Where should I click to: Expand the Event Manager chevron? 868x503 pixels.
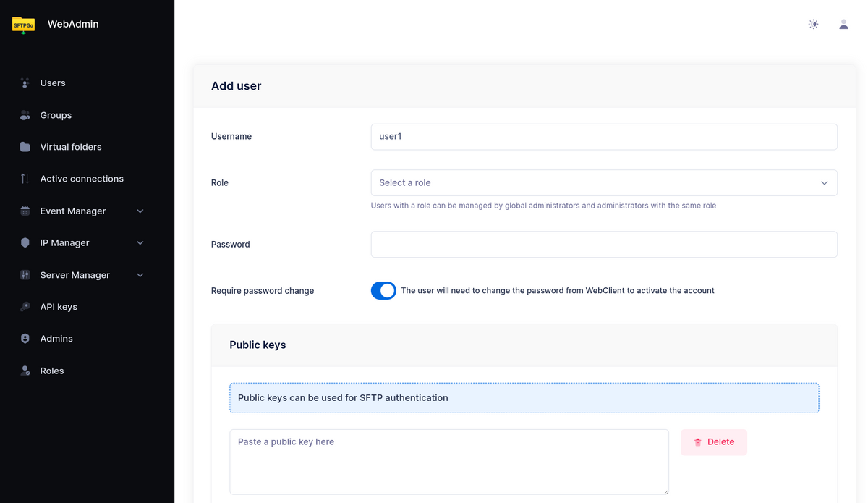pyautogui.click(x=140, y=211)
